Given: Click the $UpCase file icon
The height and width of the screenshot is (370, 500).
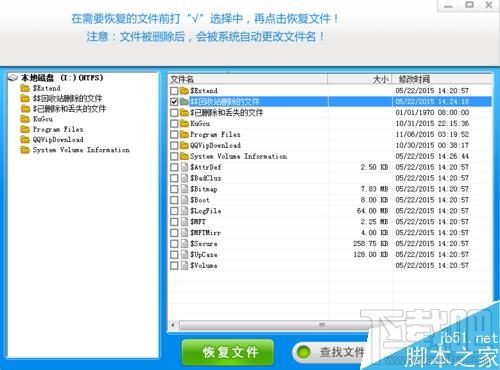Looking at the screenshot, I should click(x=184, y=255).
